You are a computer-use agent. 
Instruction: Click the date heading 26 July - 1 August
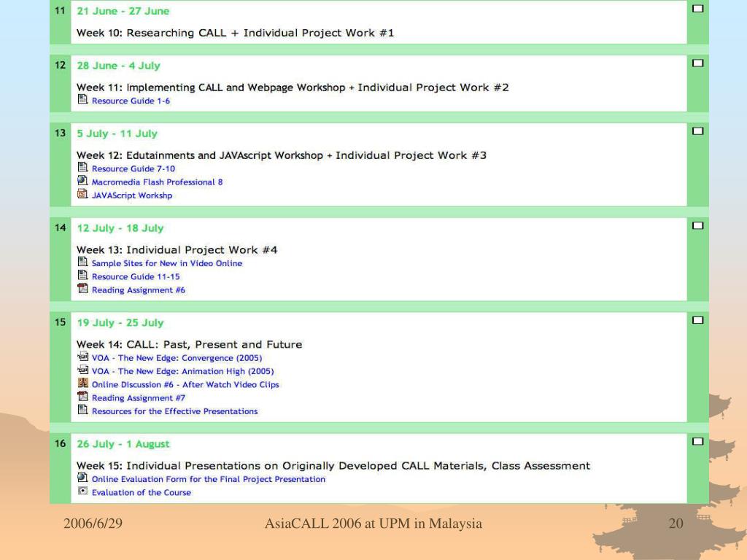123,444
